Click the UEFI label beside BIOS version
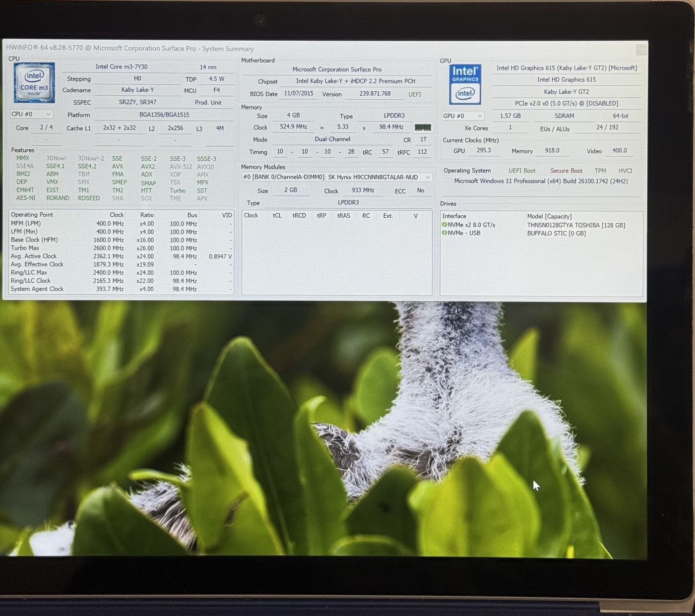695x616 pixels. click(415, 94)
